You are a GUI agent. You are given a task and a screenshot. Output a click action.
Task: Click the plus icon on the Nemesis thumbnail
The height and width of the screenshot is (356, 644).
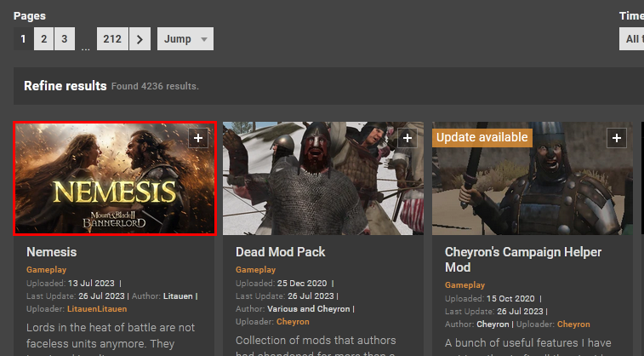(x=198, y=138)
